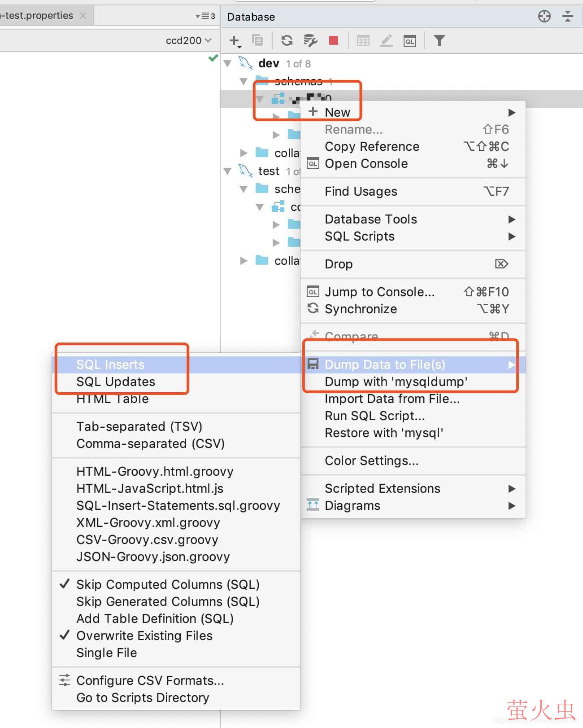This screenshot has height=728, width=583.
Task: Open the data source properties icon
Action: 310,41
